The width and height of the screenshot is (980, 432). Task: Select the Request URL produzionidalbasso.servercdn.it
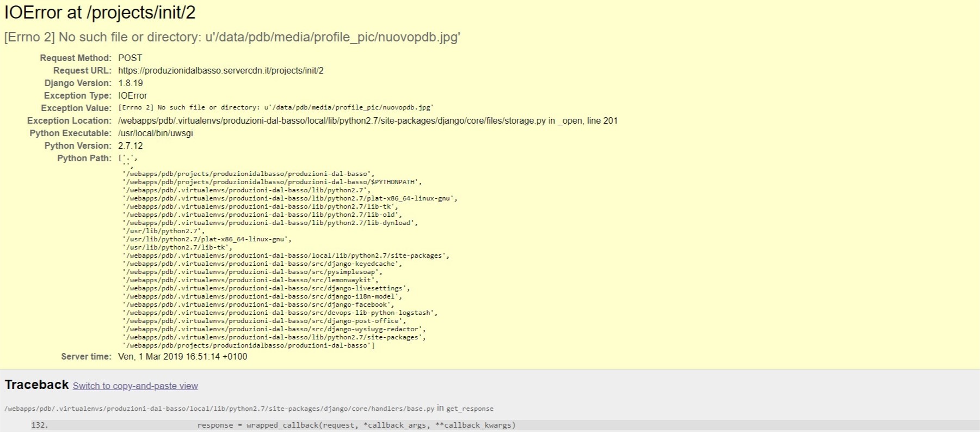coord(221,70)
